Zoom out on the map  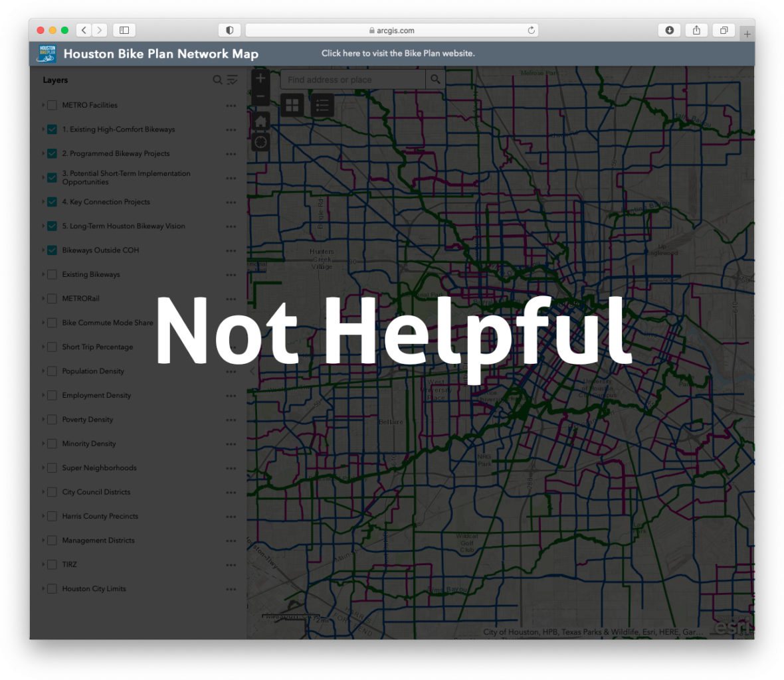pyautogui.click(x=260, y=96)
